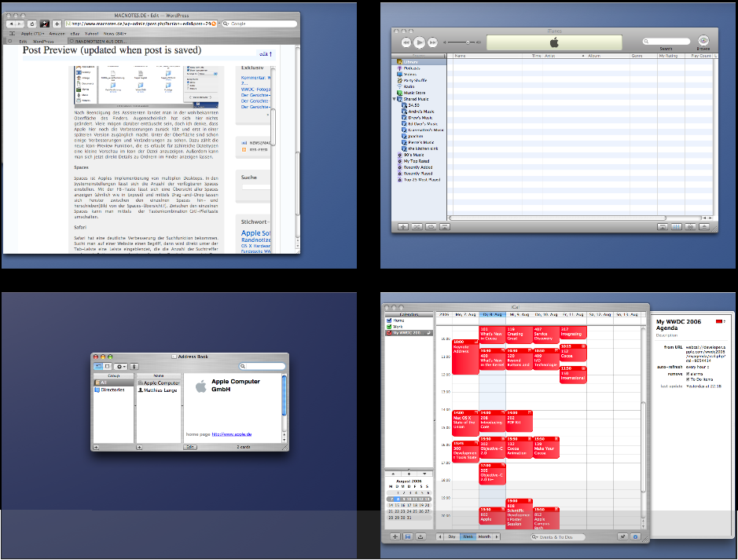
Task: Select the Recently Added playlist in iTunes
Action: click(419, 167)
